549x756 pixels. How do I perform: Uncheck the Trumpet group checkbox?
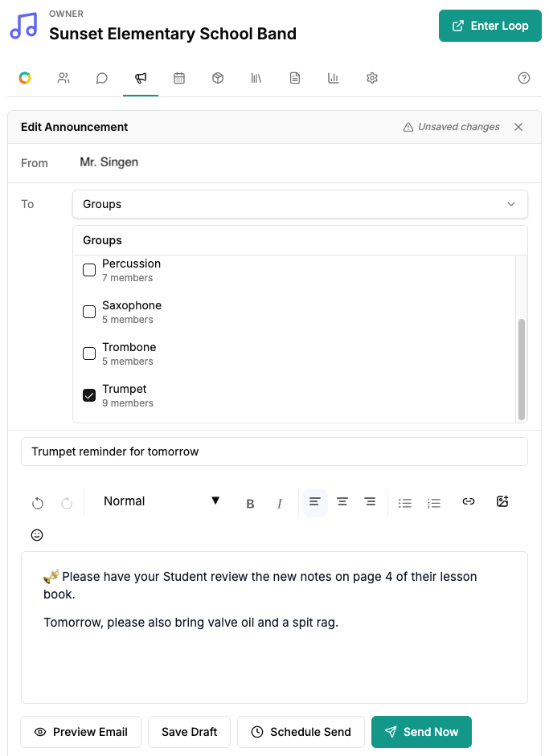(x=89, y=395)
